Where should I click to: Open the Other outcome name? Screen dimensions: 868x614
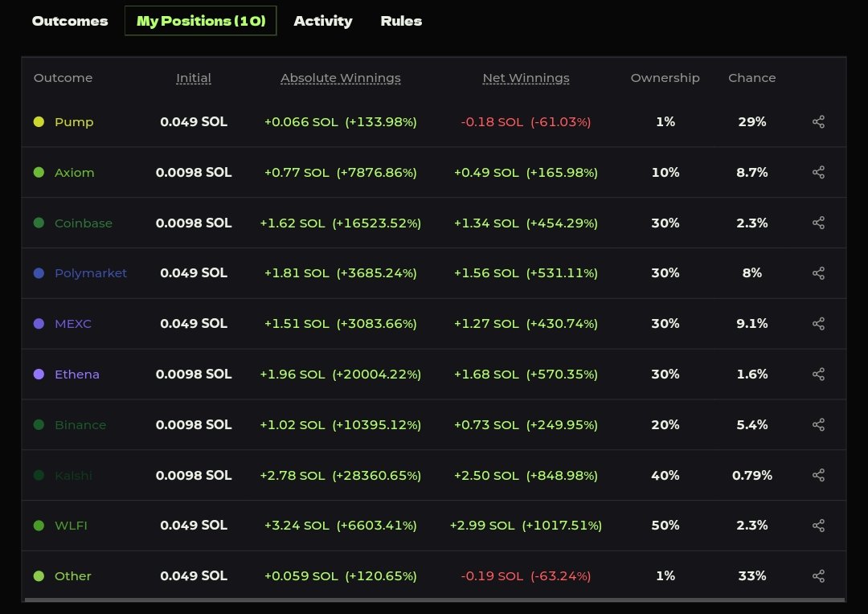point(72,575)
